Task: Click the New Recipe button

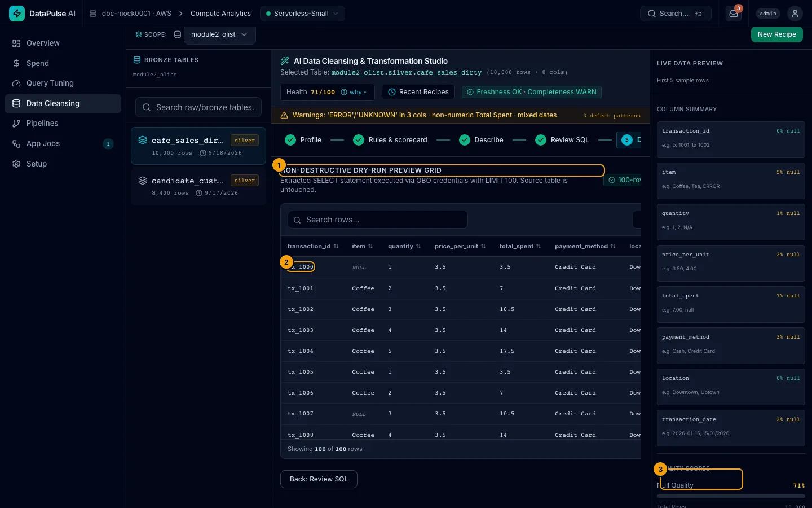Action: 776,34
